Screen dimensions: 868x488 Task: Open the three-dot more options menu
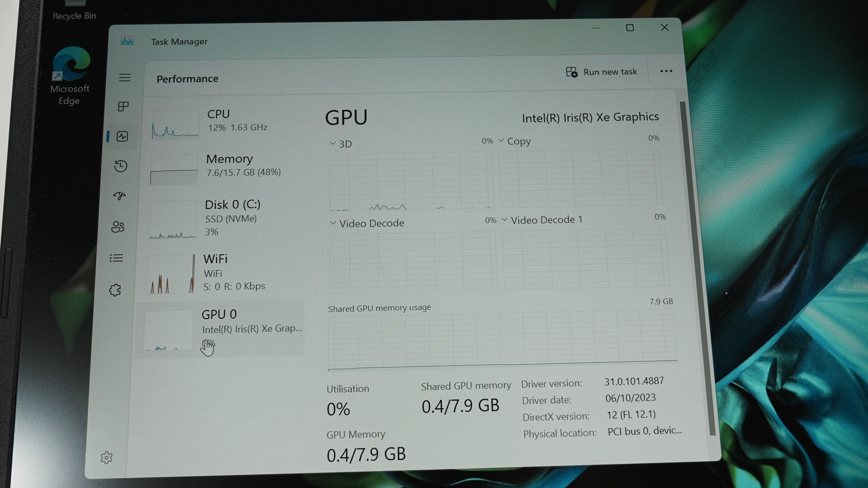(x=666, y=71)
